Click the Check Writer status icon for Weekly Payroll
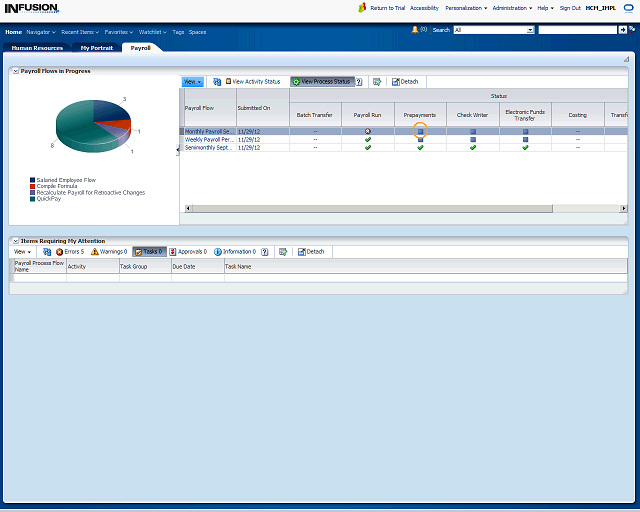 [x=472, y=139]
